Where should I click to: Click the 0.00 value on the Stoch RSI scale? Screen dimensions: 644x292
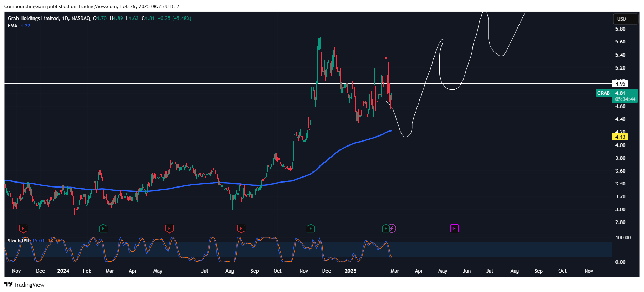click(x=620, y=262)
